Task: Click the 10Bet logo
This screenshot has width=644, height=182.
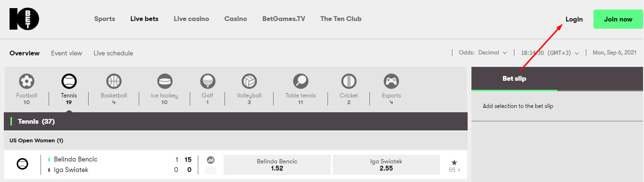Action: pyautogui.click(x=24, y=19)
